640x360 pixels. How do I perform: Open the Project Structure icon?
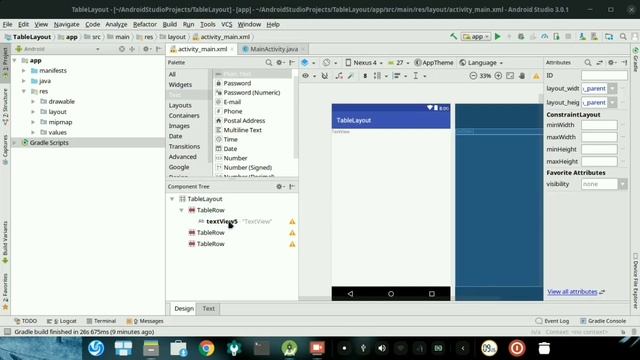click(609, 37)
